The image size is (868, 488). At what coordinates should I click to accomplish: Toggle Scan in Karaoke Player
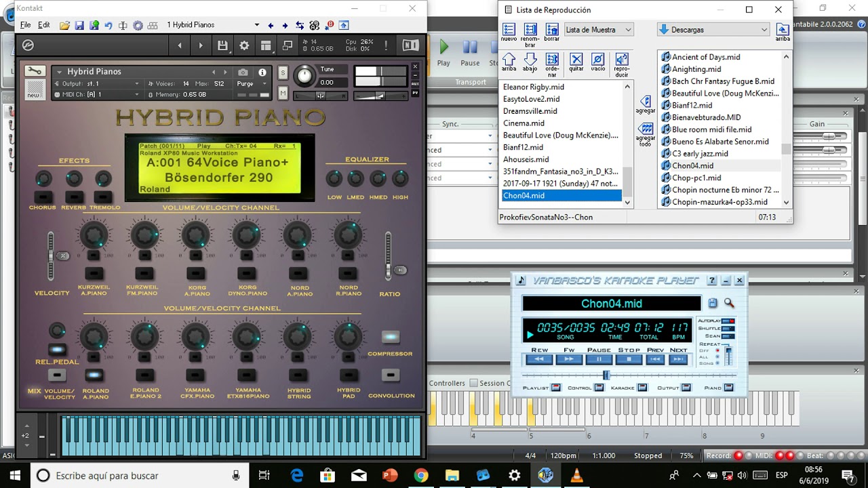728,335
